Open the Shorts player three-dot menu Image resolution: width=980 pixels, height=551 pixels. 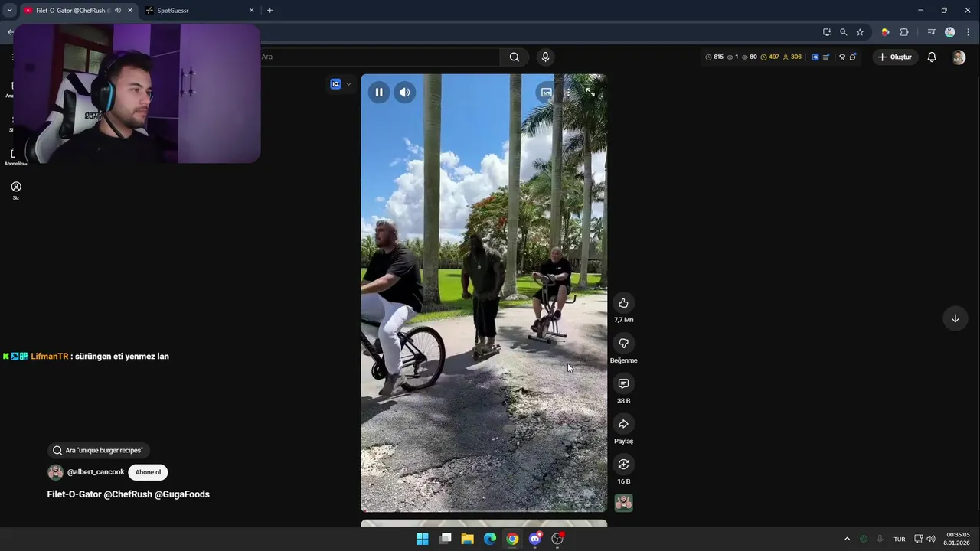tap(568, 93)
